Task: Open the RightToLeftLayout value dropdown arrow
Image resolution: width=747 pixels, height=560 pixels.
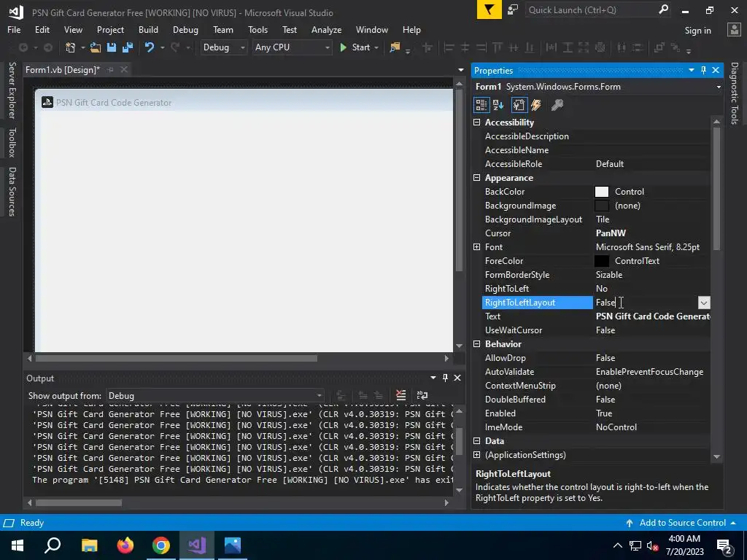Action: point(704,303)
